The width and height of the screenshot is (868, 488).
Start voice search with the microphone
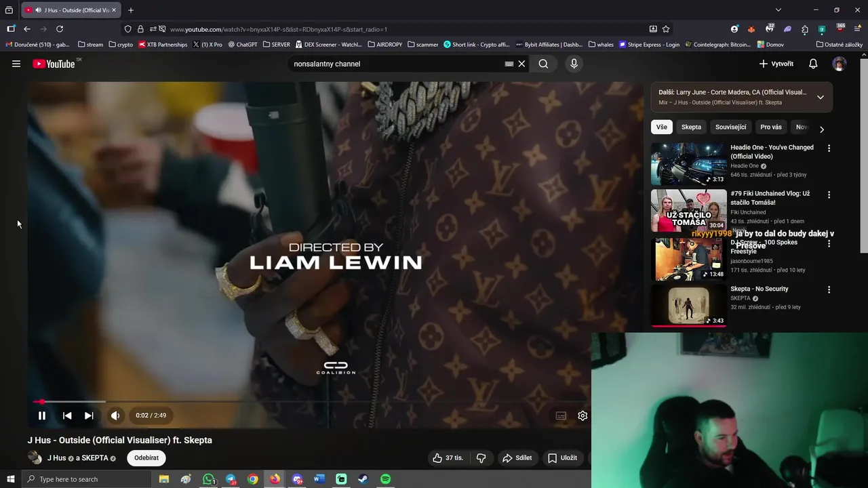tap(574, 64)
